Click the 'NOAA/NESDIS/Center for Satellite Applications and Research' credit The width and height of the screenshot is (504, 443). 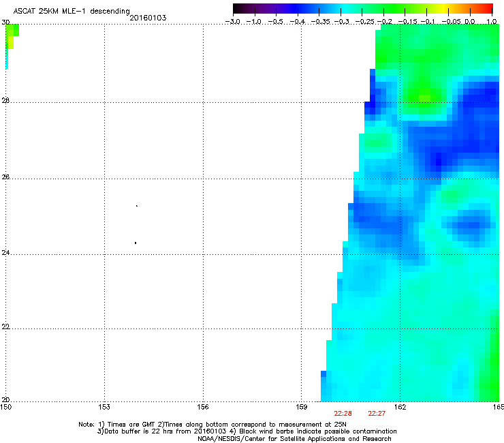coord(294,439)
